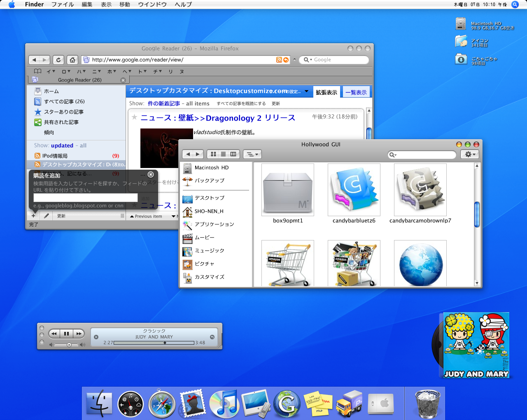Select the Google Reader (26) tab

click(x=79, y=80)
